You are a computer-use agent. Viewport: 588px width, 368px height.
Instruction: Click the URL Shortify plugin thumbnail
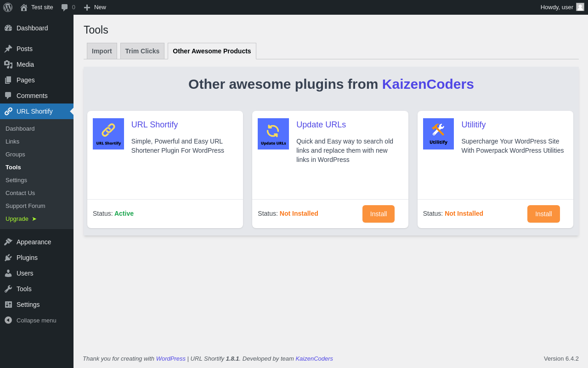pyautogui.click(x=108, y=134)
